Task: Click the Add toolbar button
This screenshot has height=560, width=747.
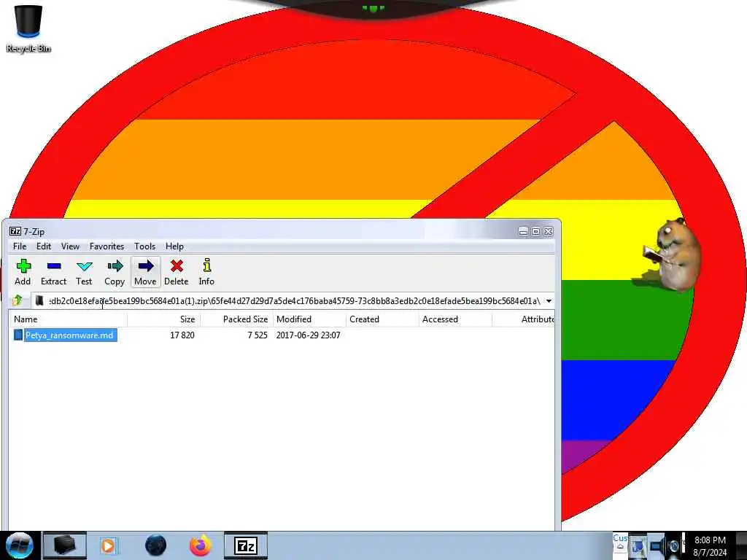Action: 23,273
